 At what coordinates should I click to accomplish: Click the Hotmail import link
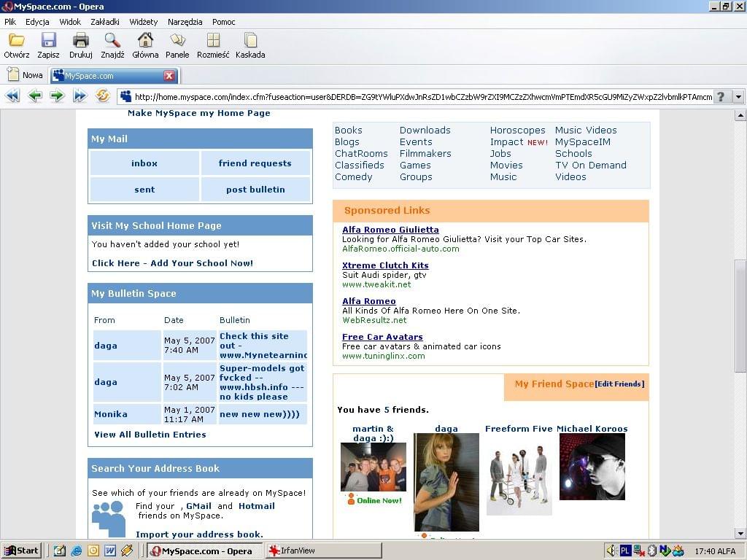coord(256,506)
